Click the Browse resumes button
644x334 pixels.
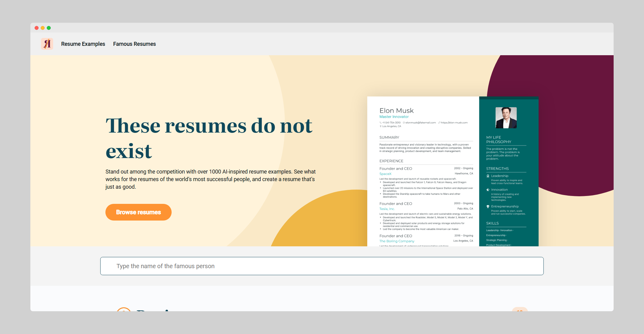tap(138, 212)
